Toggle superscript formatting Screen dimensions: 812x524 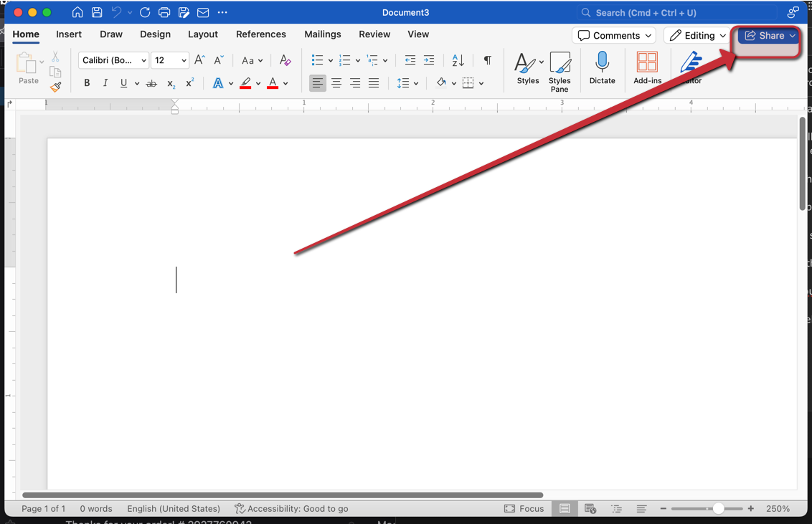pyautogui.click(x=190, y=82)
